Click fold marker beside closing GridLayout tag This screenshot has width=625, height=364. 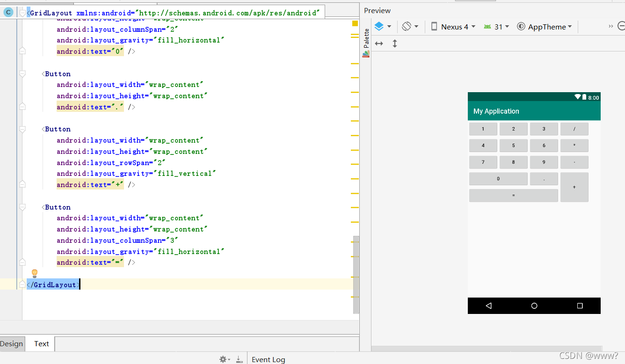click(22, 284)
